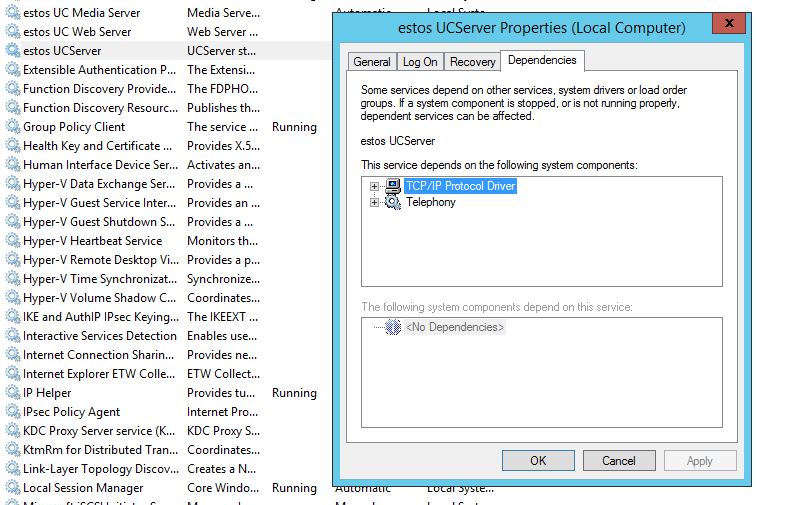Click the Hyper-V Heartbeat Service gear icon
The image size is (785, 505).
point(12,241)
